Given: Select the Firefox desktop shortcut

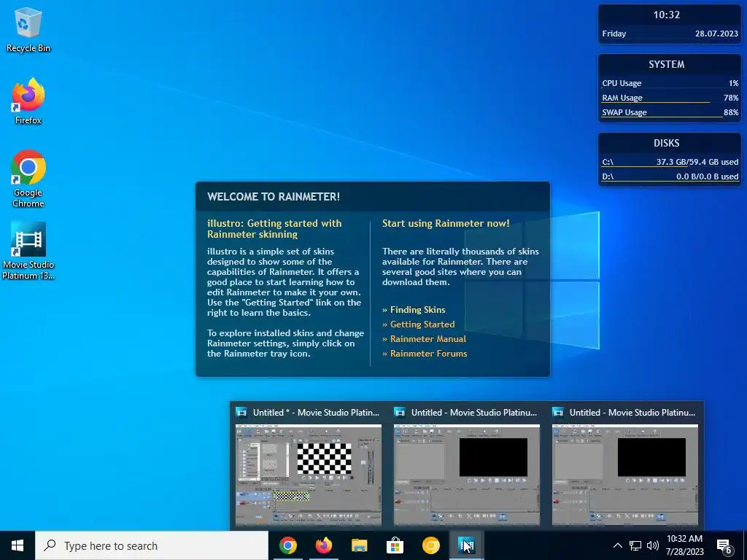Looking at the screenshot, I should click(x=28, y=101).
